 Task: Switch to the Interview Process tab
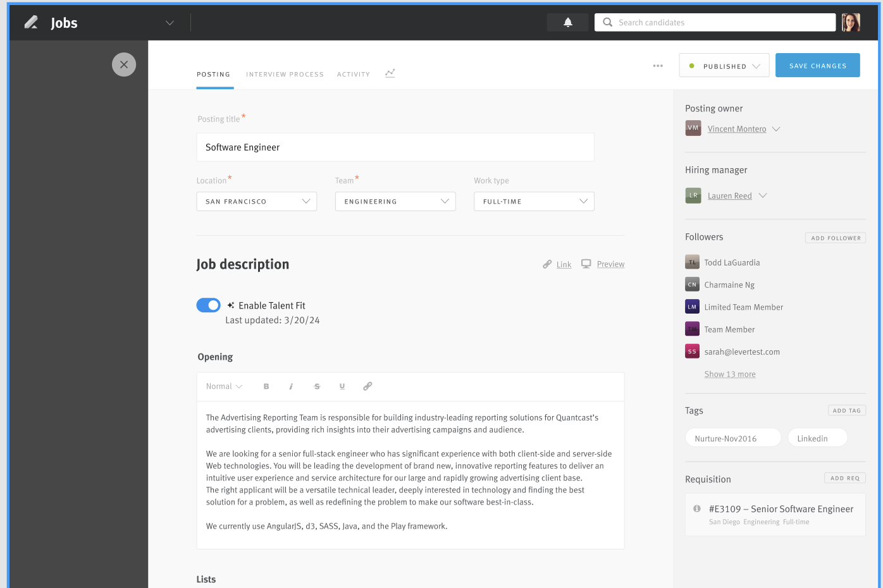(x=285, y=75)
